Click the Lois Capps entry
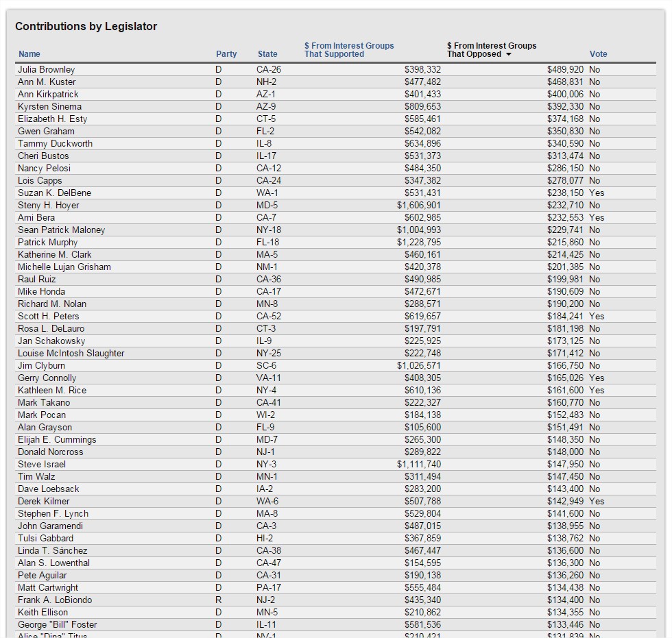Viewport: 672px width, 638px height. 40,181
